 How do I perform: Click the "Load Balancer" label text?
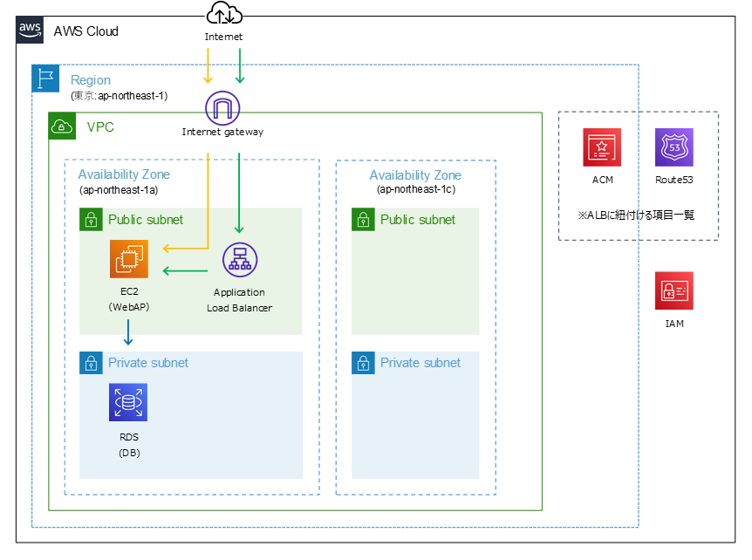point(239,308)
